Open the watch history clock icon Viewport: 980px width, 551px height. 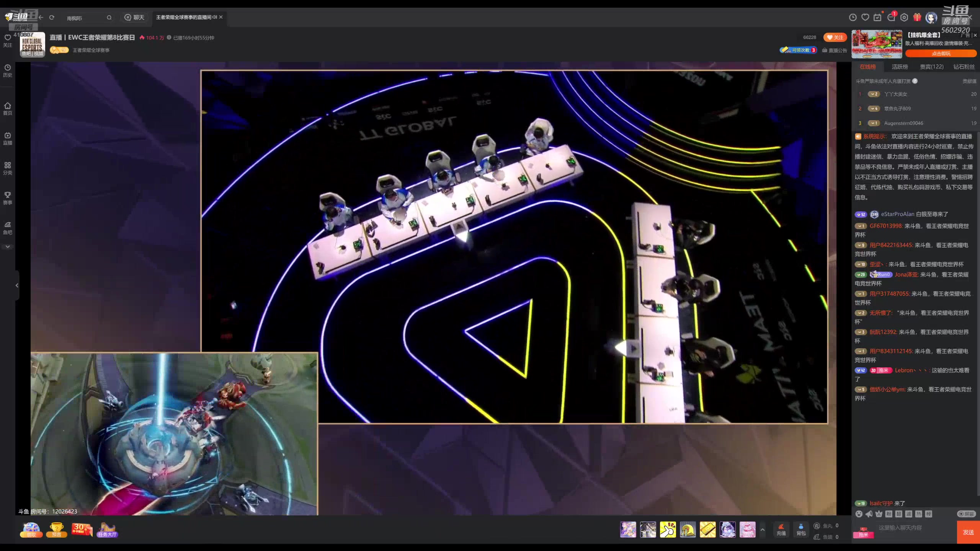point(853,17)
